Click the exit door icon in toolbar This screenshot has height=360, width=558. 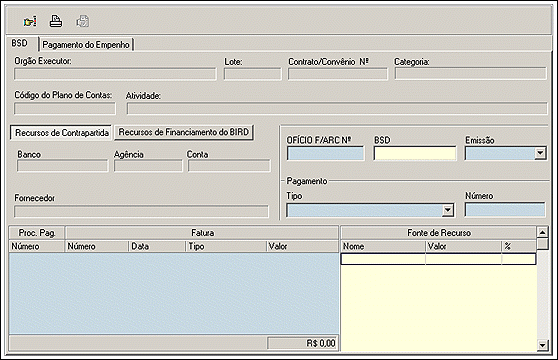(x=30, y=21)
